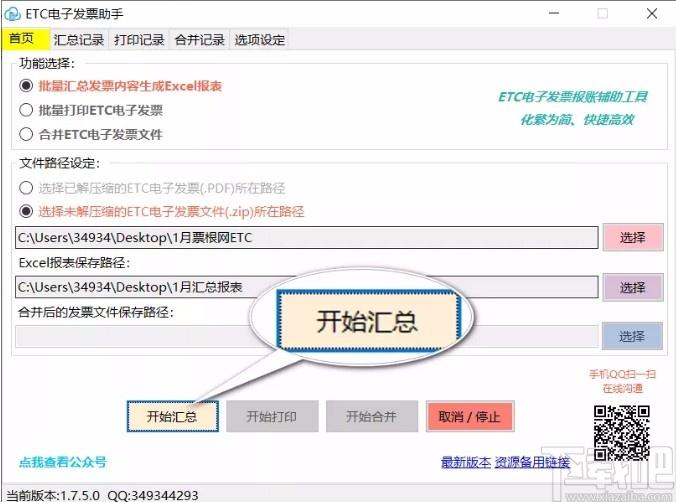Switch to the 打印记录 tab
The height and width of the screenshot is (502, 676).
(139, 40)
